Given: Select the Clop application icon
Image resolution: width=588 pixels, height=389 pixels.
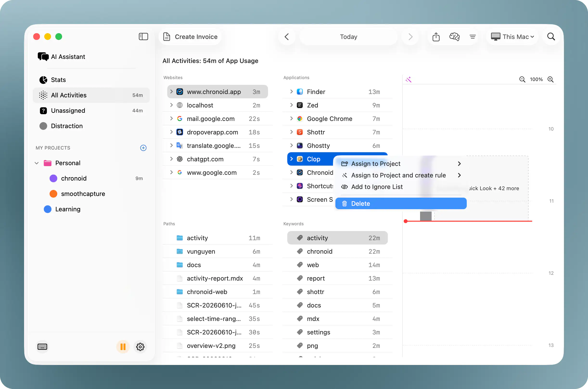Looking at the screenshot, I should tap(300, 159).
